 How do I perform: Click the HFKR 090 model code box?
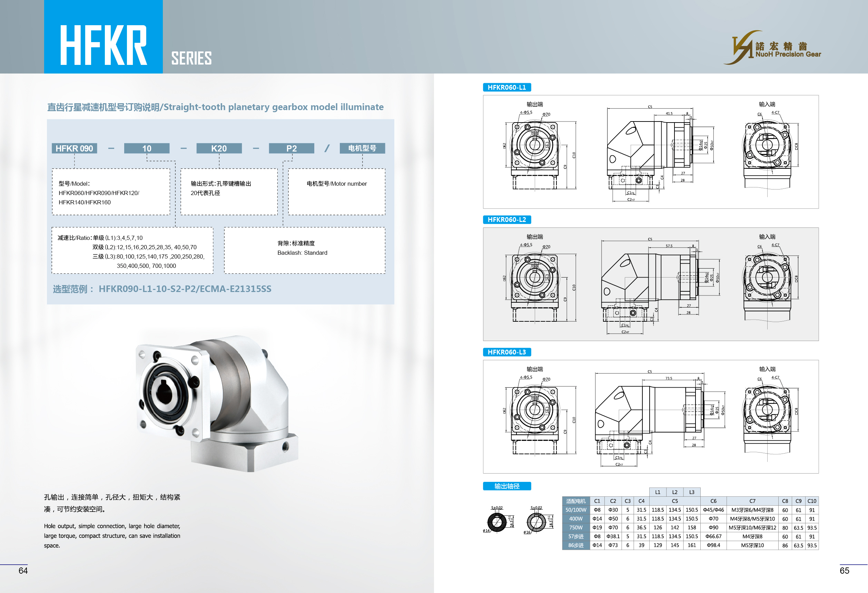pos(74,148)
